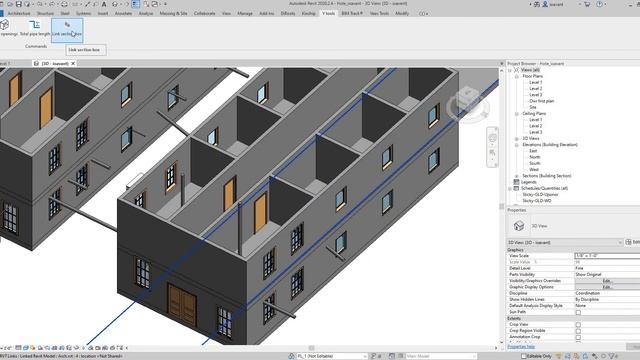Screen dimensions: 640x360
Task: Open the 3D View type selector dropdown
Action: (565, 242)
